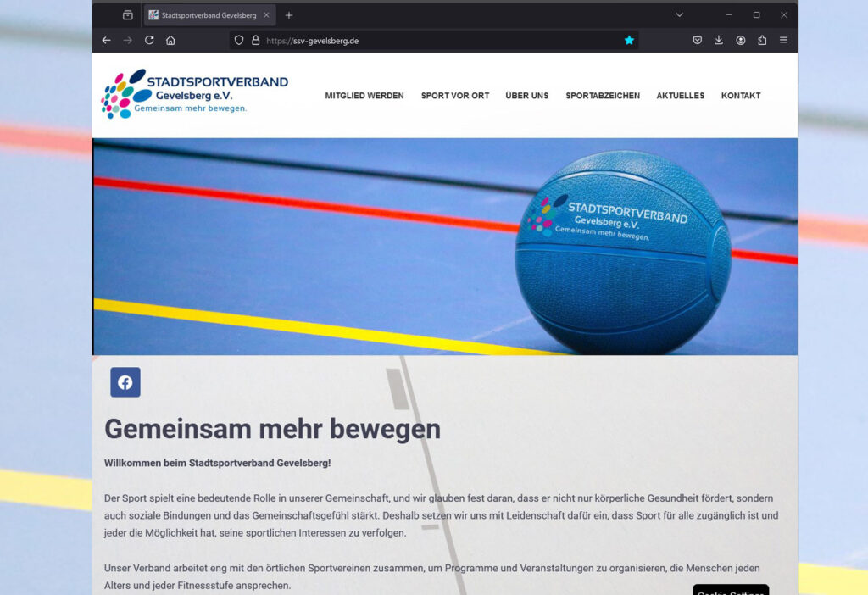Image resolution: width=868 pixels, height=595 pixels.
Task: Open the SPORTABZEICHEN menu item
Action: 603,96
